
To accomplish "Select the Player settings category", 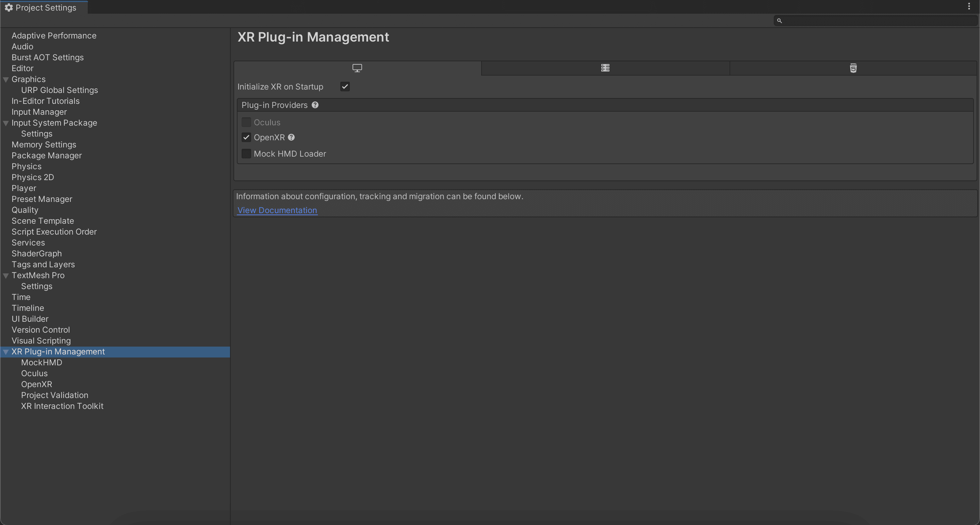I will point(23,189).
